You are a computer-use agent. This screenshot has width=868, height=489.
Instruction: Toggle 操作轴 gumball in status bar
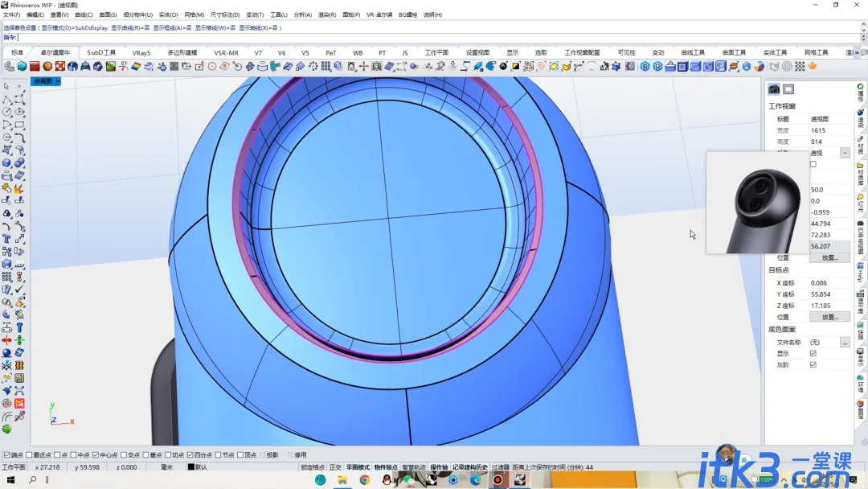[439, 467]
